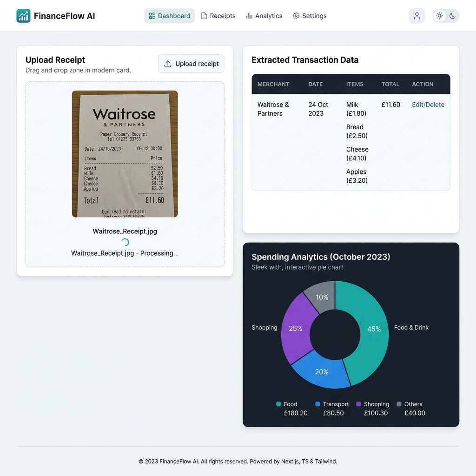
Task: Click the Upload Receipt heading
Action: [x=55, y=60]
